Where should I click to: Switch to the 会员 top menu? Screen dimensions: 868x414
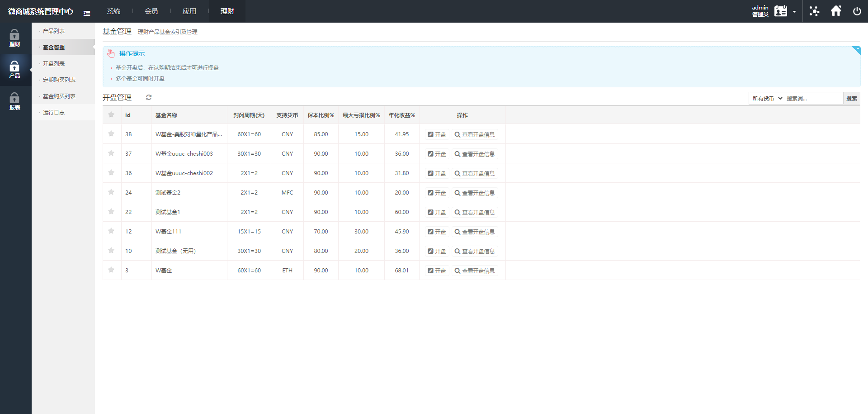point(151,11)
